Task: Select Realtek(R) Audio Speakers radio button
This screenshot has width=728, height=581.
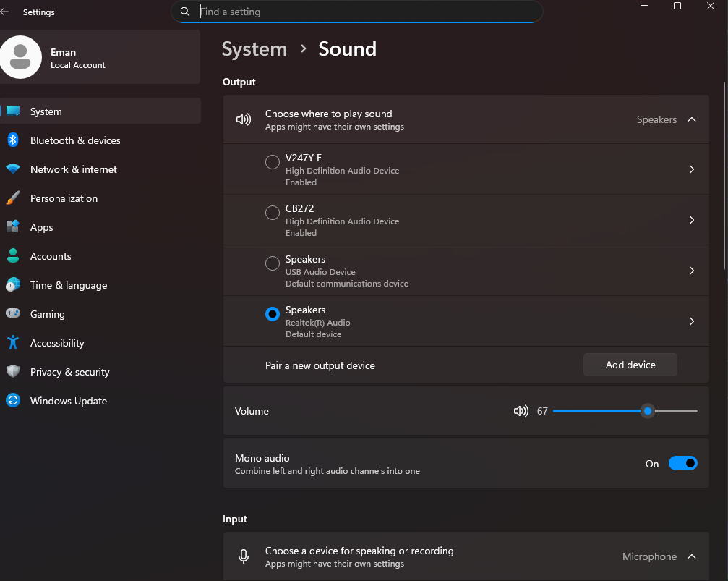Action: click(272, 314)
